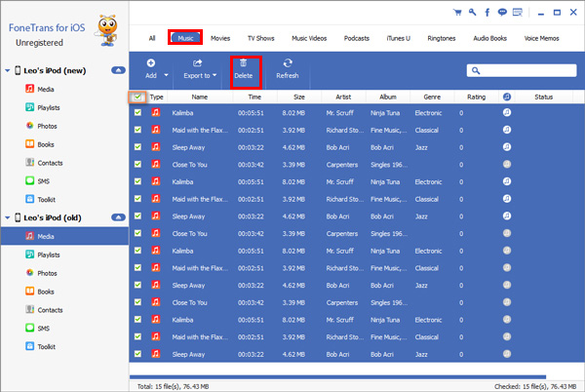Sort by the Rating column header

477,97
